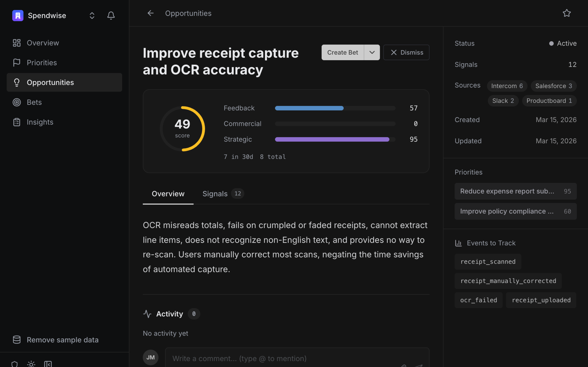
Task: Toggle the light/dark theme sun icon
Action: pyautogui.click(x=31, y=364)
